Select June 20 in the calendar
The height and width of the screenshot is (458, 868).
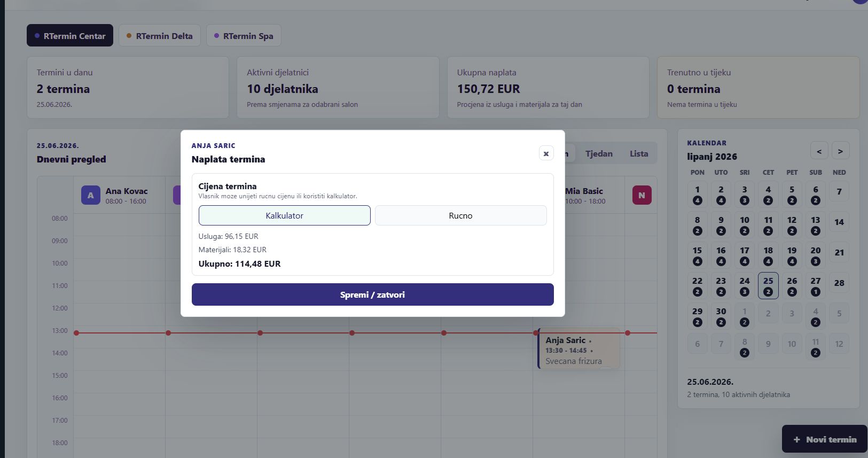tap(816, 255)
